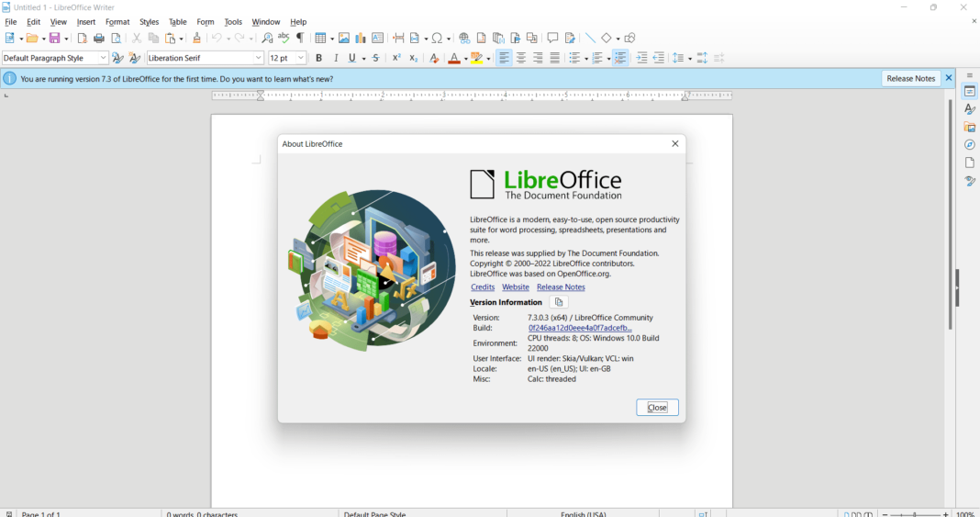
Task: Copy version information icon in dialog
Action: pos(559,302)
